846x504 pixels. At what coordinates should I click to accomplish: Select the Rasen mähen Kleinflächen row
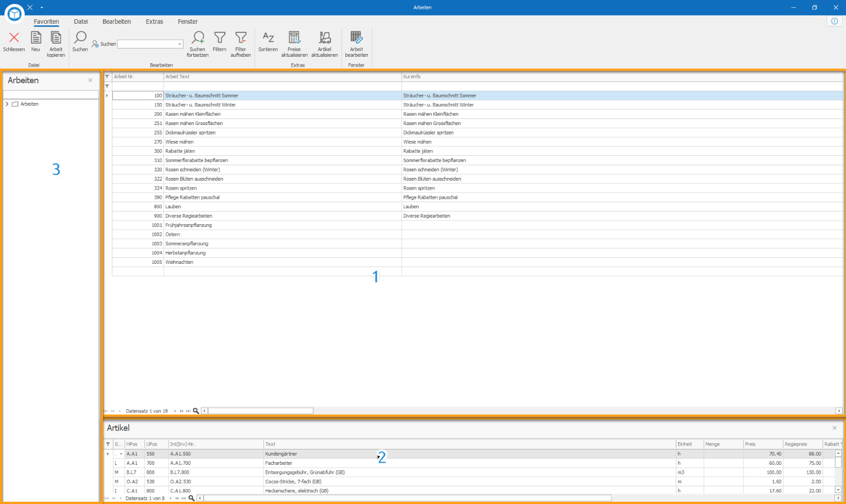pos(478,114)
